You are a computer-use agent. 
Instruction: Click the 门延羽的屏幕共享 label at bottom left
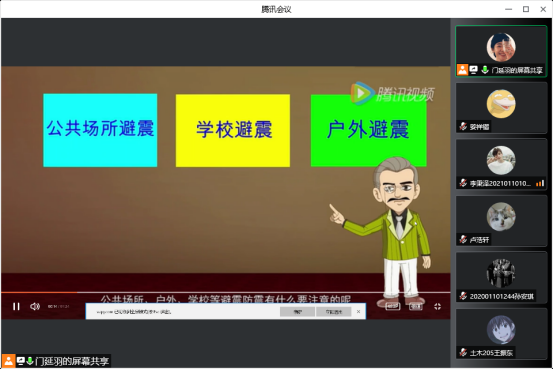click(72, 361)
